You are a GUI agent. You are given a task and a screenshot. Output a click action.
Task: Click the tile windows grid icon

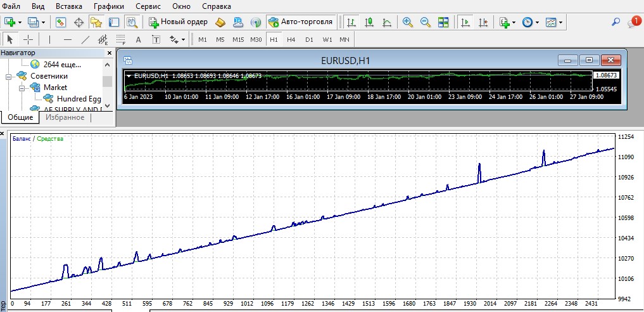coord(443,22)
